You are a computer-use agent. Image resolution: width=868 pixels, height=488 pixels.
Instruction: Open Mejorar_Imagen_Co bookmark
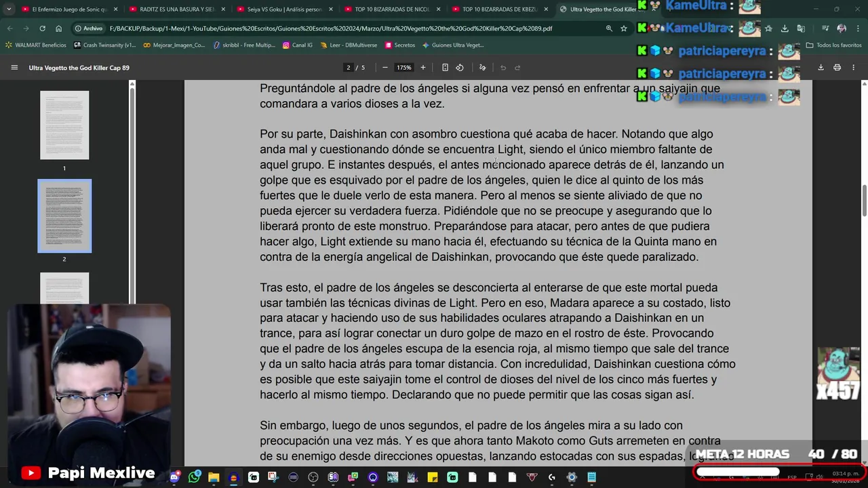coord(174,45)
